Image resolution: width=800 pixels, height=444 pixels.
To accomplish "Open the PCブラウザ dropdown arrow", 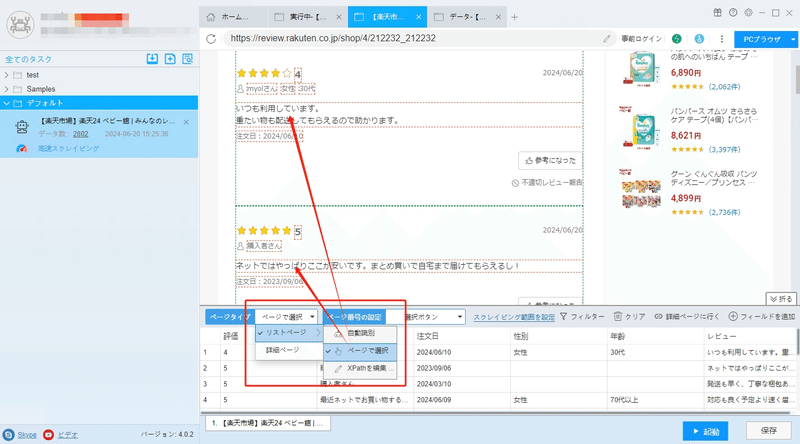I will click(793, 39).
